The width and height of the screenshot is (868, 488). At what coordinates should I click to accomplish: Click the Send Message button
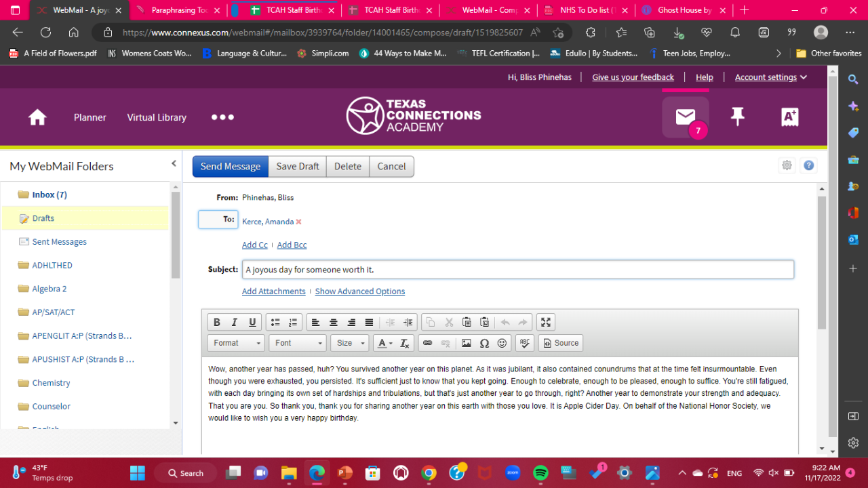(231, 166)
